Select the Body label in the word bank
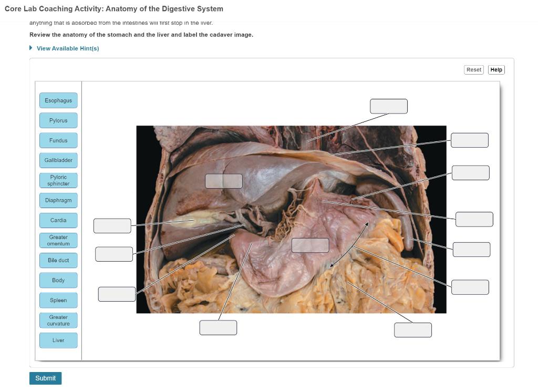This screenshot has width=538, height=392. point(58,280)
